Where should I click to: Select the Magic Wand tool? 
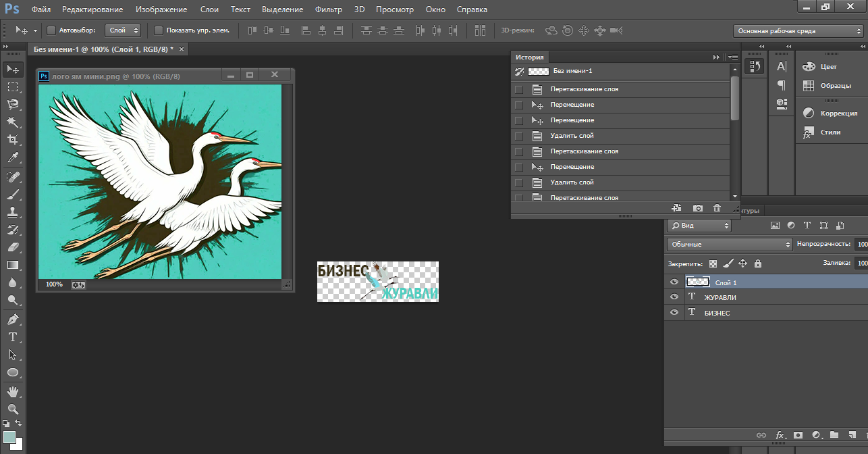click(12, 122)
